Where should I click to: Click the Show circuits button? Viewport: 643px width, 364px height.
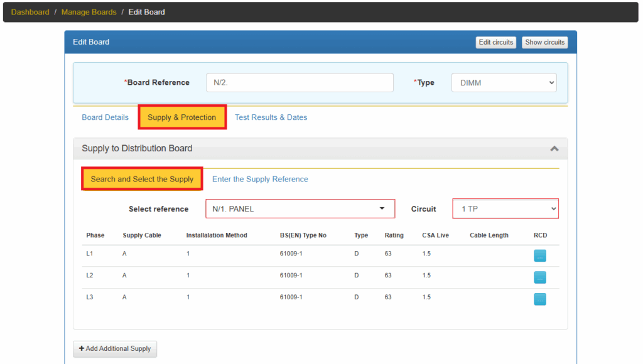tap(544, 42)
